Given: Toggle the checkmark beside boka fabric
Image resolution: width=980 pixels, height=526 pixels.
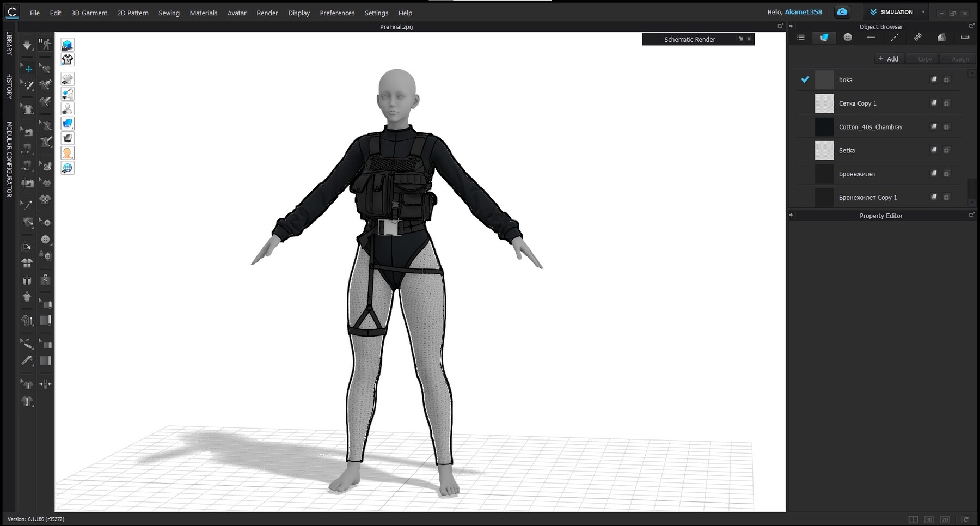Looking at the screenshot, I should pyautogui.click(x=805, y=79).
